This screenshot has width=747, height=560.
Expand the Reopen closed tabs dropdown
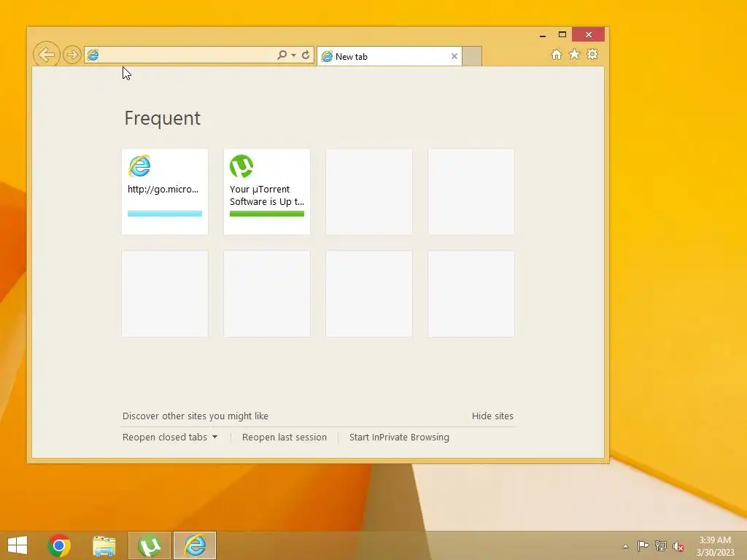[169, 437]
